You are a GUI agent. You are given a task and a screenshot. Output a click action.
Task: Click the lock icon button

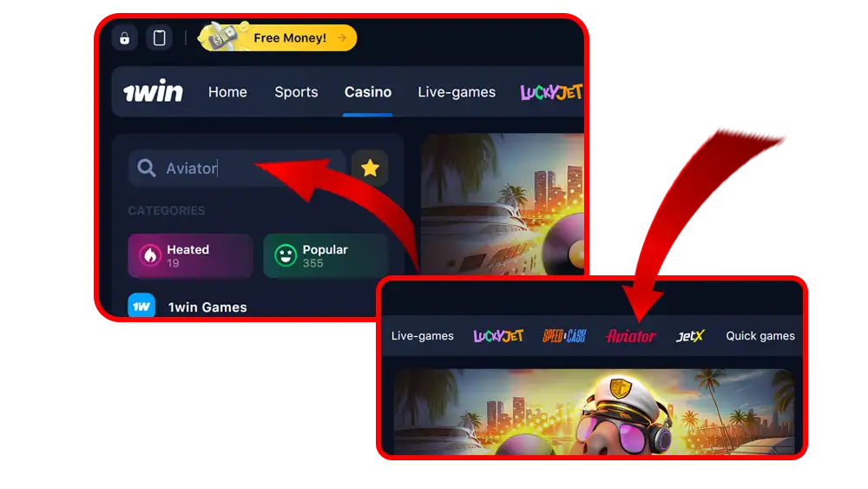coord(124,38)
